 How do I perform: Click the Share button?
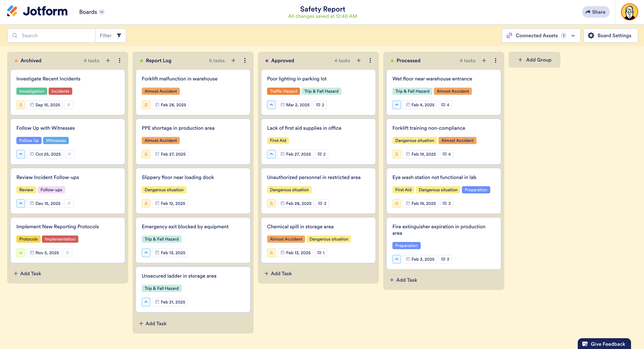click(x=596, y=12)
